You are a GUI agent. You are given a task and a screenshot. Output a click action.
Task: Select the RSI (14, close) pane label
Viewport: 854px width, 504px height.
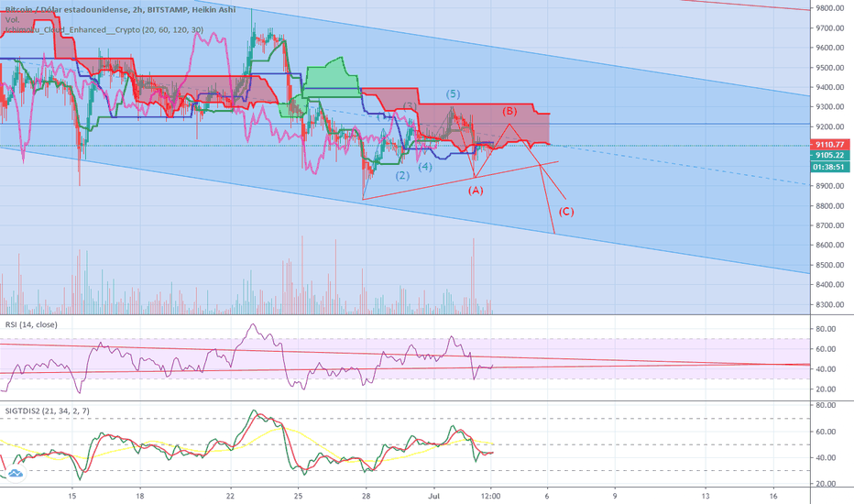[31, 324]
